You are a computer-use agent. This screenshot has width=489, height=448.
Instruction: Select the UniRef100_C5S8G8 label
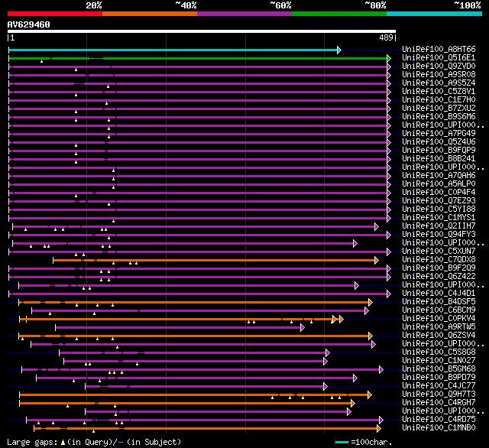coord(439,352)
